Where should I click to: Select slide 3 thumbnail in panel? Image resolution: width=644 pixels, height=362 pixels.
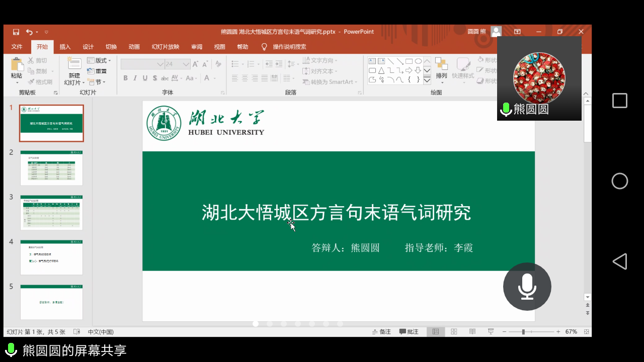coord(51,213)
